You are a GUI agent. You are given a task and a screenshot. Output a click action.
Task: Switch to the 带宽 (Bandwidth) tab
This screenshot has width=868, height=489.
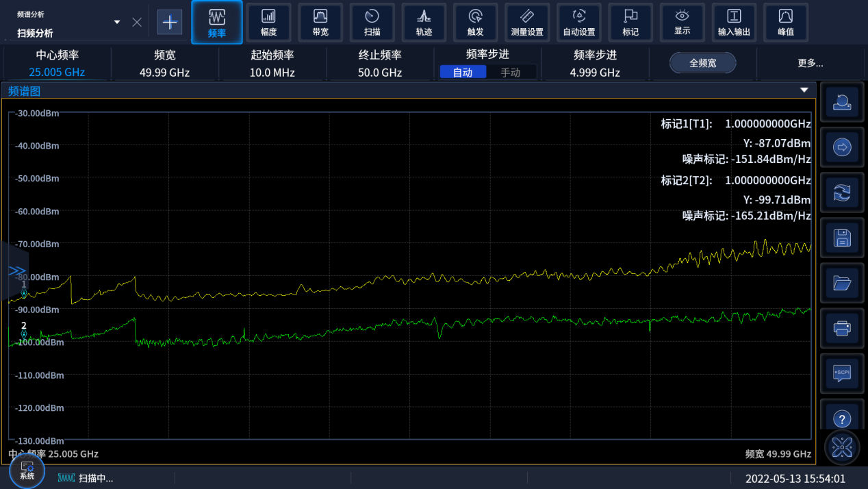point(320,22)
